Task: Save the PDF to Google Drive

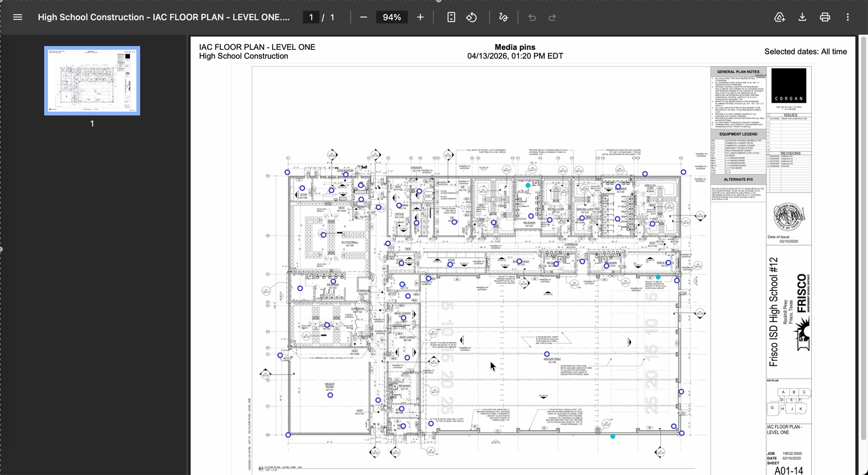Action: (x=780, y=17)
